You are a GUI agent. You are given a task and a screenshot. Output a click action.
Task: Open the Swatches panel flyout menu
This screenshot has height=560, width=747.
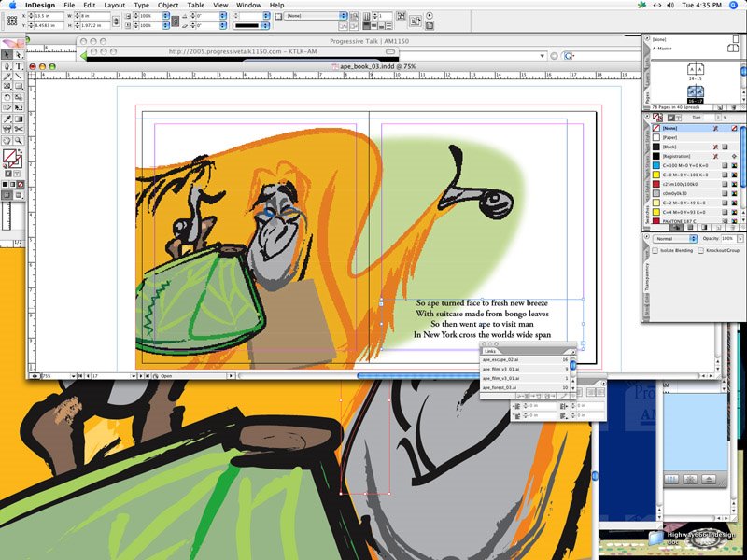click(647, 116)
